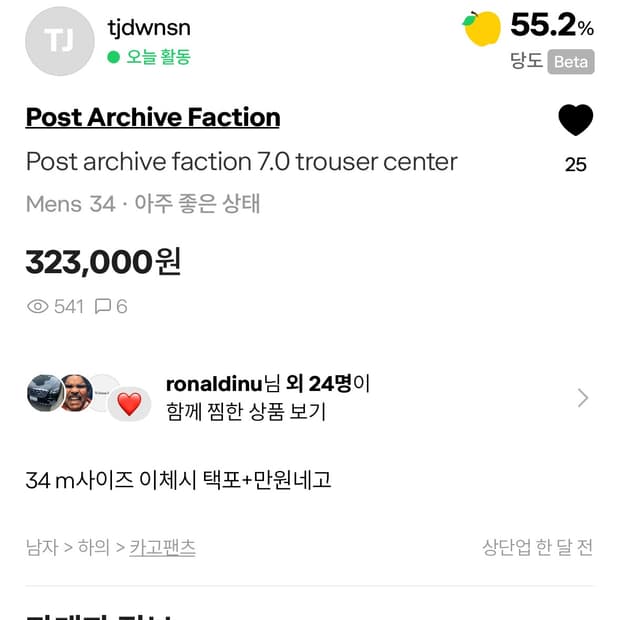Open the 카고팬츠 category link
This screenshot has height=620, width=620.
click(162, 547)
